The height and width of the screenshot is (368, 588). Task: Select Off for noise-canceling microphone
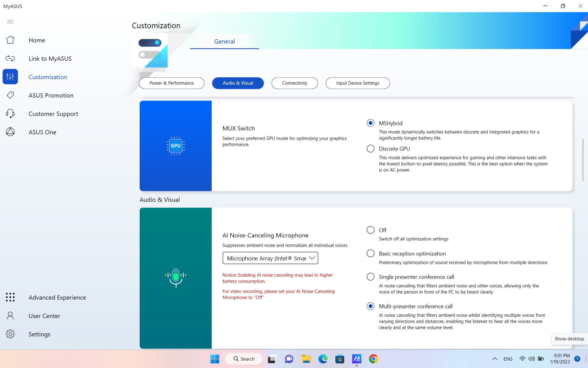pyautogui.click(x=371, y=230)
